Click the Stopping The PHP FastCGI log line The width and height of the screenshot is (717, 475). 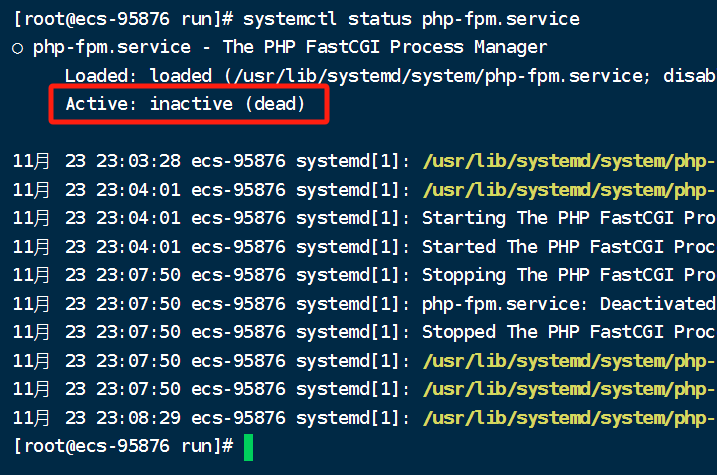pyautogui.click(x=569, y=275)
